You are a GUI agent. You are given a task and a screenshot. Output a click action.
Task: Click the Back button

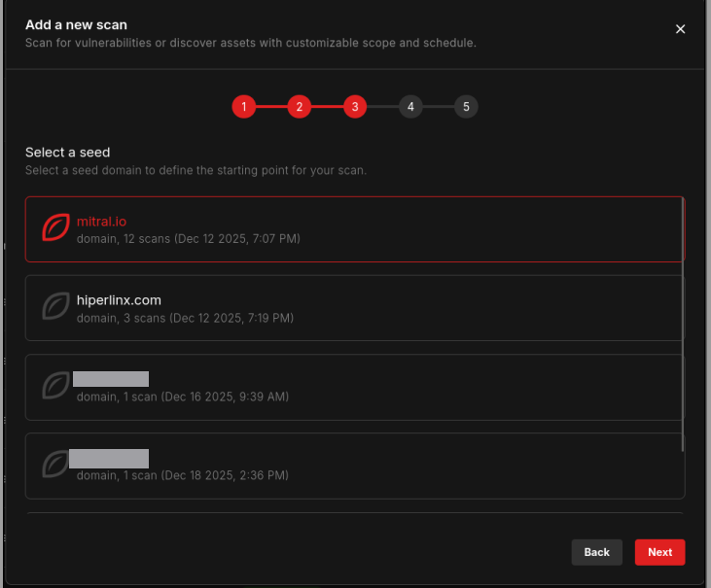pos(596,552)
